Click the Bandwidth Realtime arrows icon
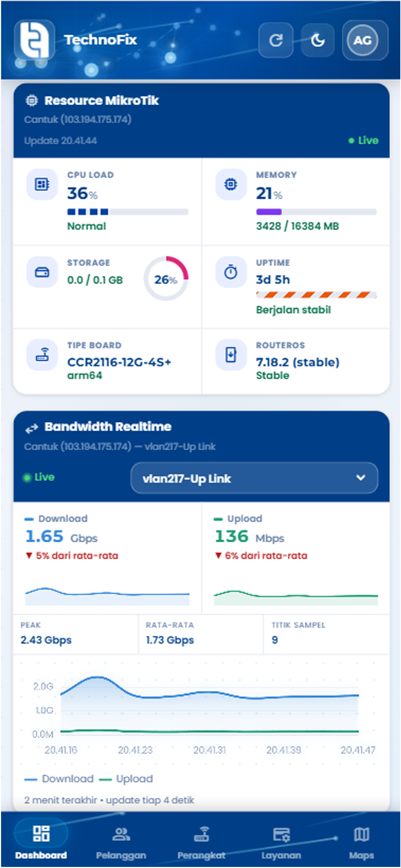 tap(31, 428)
